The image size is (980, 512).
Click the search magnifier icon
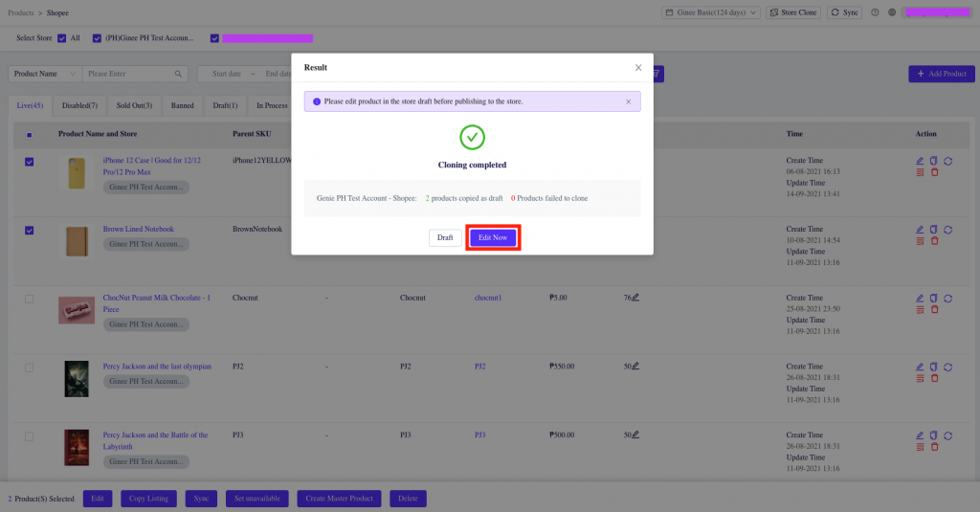tap(178, 74)
